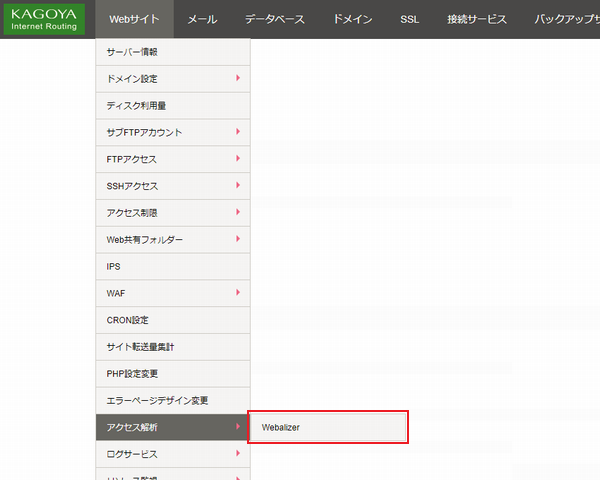600x480 pixels.
Task: Select CRON設定 menu entry
Action: pyautogui.click(x=173, y=320)
